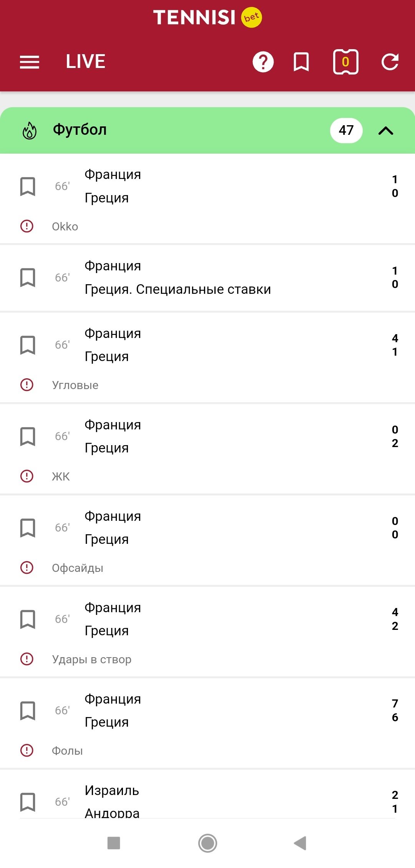Tap the 47 events count badge
Viewport: 415px width, 868px height.
346,131
